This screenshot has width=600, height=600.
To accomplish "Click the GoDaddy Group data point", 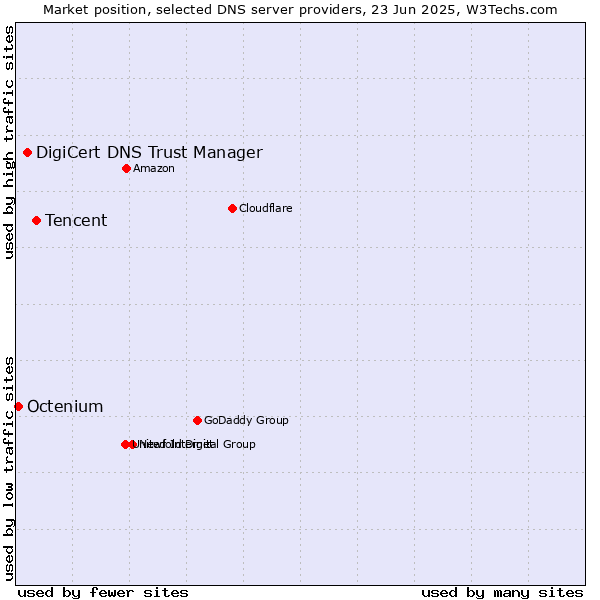I will pyautogui.click(x=197, y=421).
